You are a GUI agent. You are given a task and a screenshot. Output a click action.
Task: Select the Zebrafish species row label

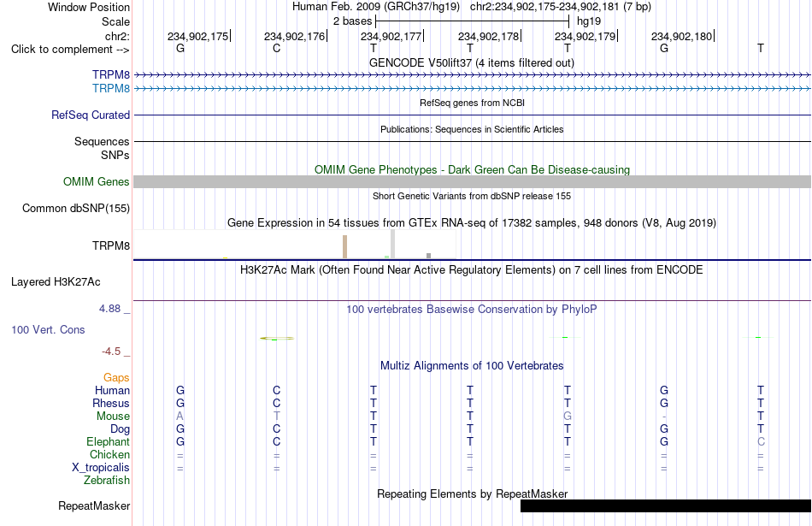pos(107,480)
